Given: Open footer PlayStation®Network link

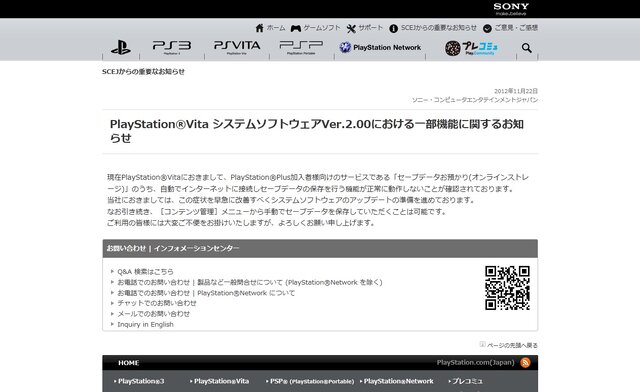Looking at the screenshot, I should tap(398, 381).
